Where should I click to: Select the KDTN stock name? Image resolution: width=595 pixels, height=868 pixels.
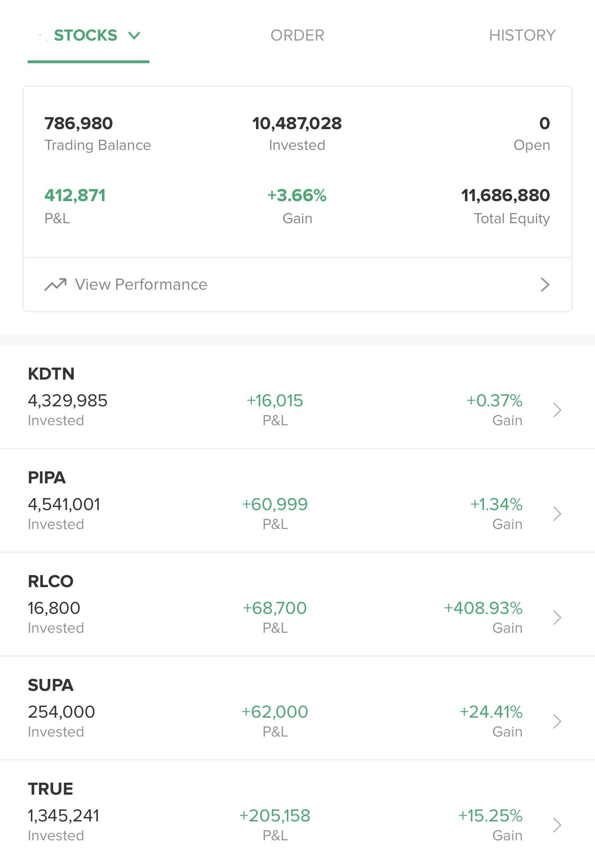pos(51,374)
